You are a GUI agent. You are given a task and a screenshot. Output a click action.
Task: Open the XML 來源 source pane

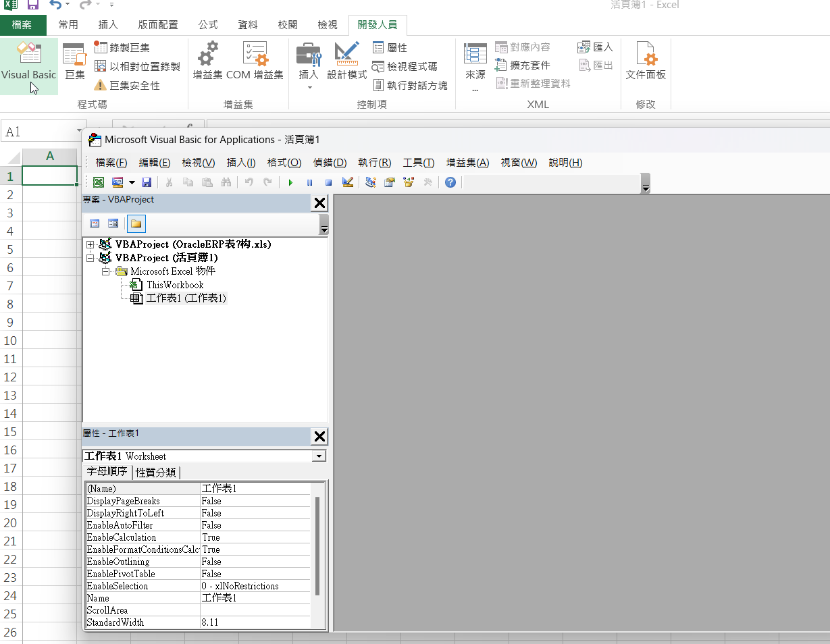coord(475,66)
